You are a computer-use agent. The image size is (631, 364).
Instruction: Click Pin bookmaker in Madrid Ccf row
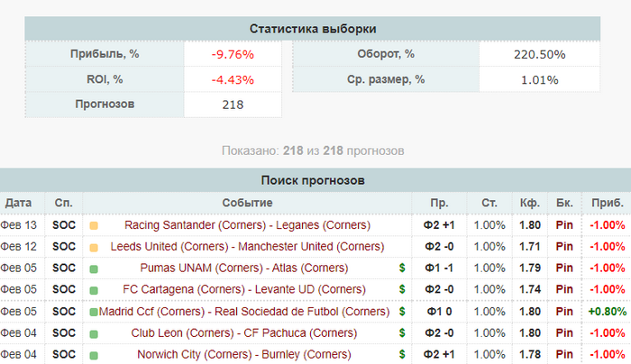[564, 312]
